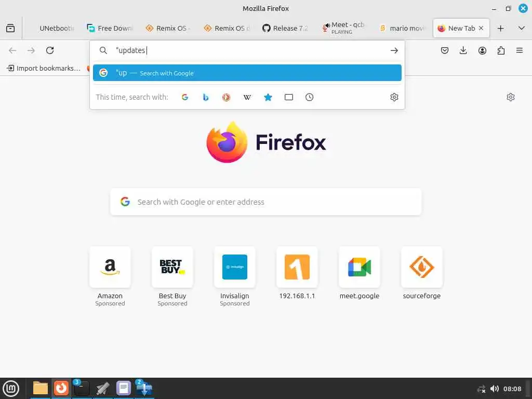532x399 pixels.
Task: Close the New Tab tab
Action: tap(481, 28)
